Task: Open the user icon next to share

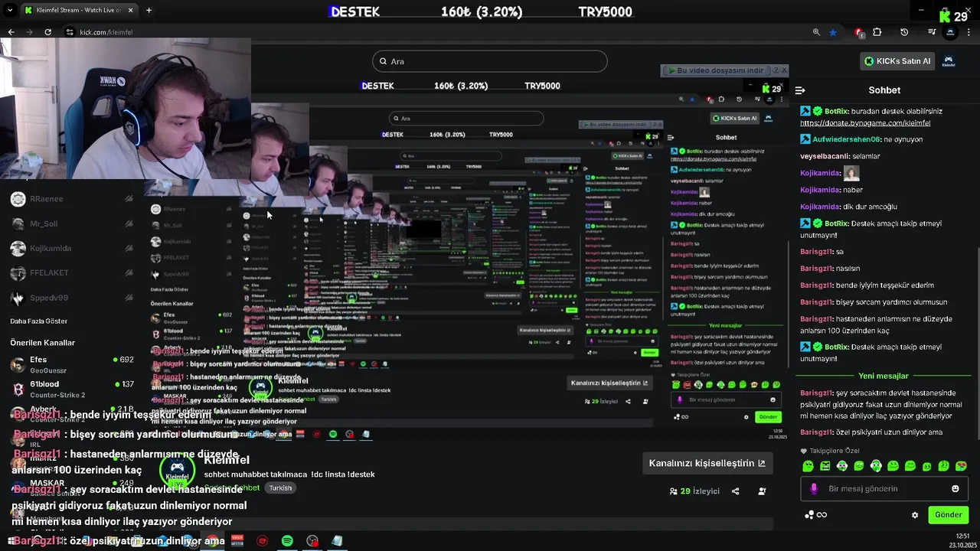Action: 762,491
